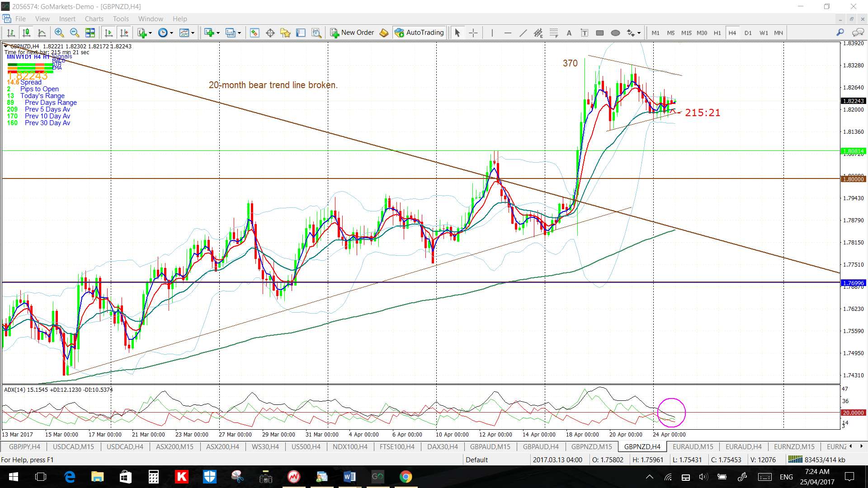The image size is (868, 488).
Task: Open Windows Start menu
Action: click(13, 477)
